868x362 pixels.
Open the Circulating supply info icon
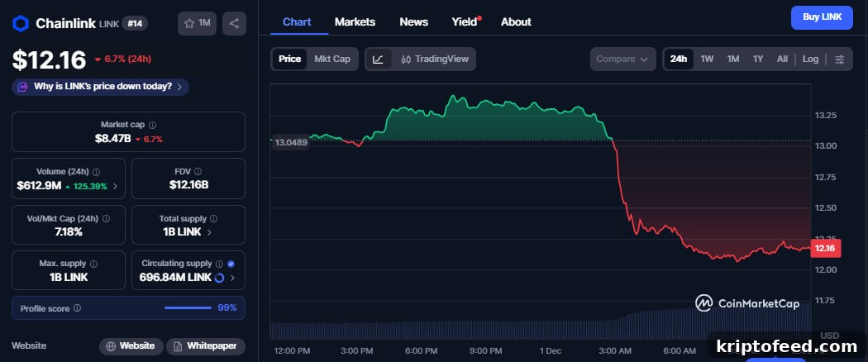[219, 264]
